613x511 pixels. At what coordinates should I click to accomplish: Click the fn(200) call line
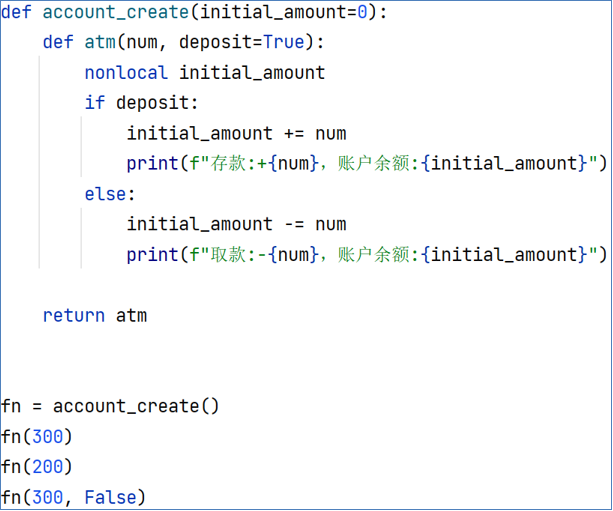(37, 467)
